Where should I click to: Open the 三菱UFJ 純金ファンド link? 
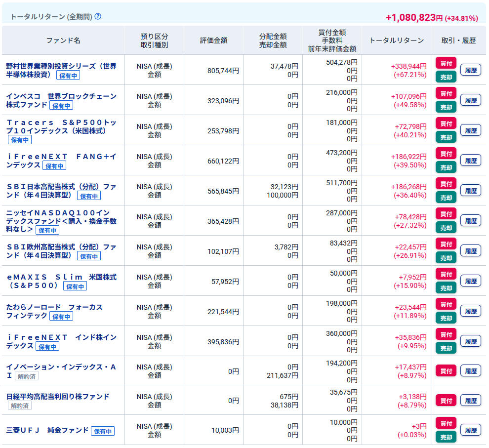pyautogui.click(x=47, y=430)
